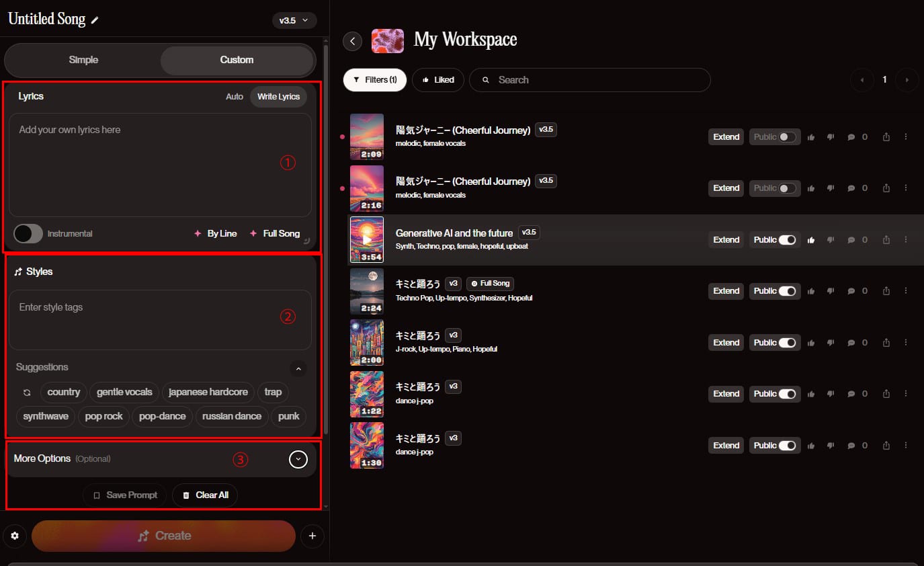The image size is (924, 566).
Task: Extend the J-rock キミと踊ろう song
Action: click(726, 343)
